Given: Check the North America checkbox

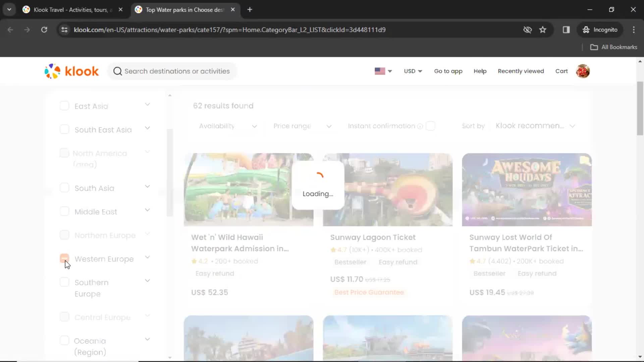Looking at the screenshot, I should pos(64,153).
